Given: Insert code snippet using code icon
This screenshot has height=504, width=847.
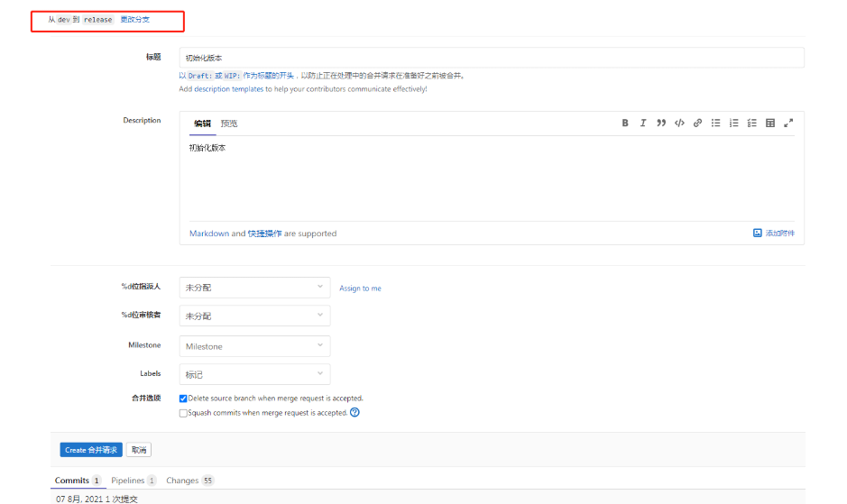Looking at the screenshot, I should tap(679, 124).
